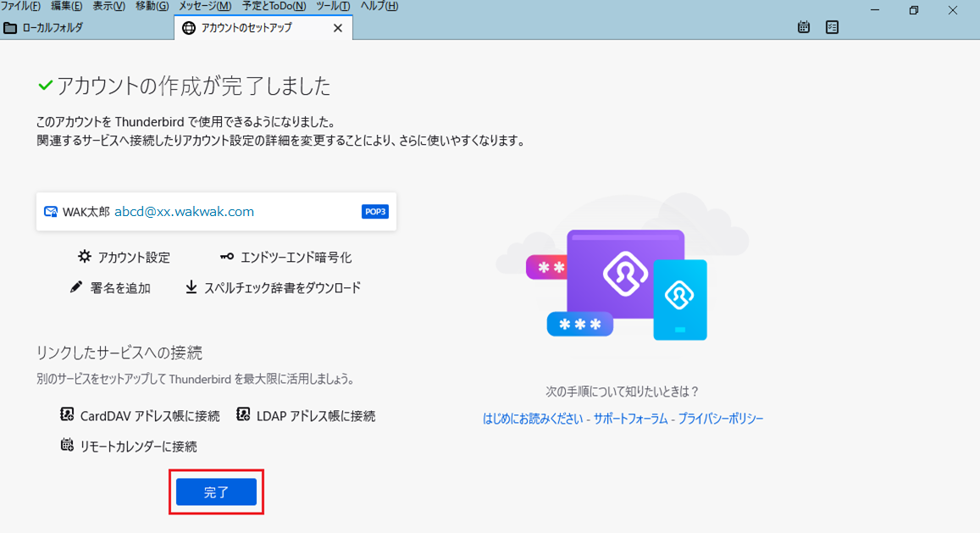This screenshot has width=980, height=533.
Task: Switch to the ローカルフォルダ tab
Action: (x=87, y=27)
